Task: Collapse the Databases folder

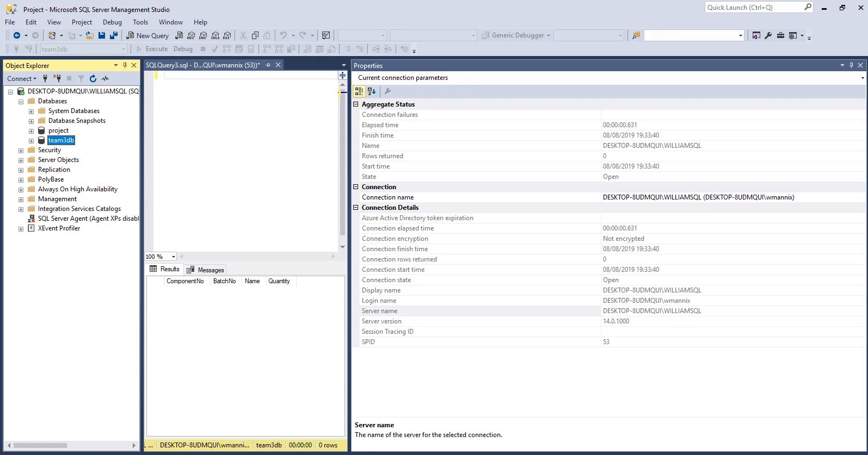Action: (21, 102)
